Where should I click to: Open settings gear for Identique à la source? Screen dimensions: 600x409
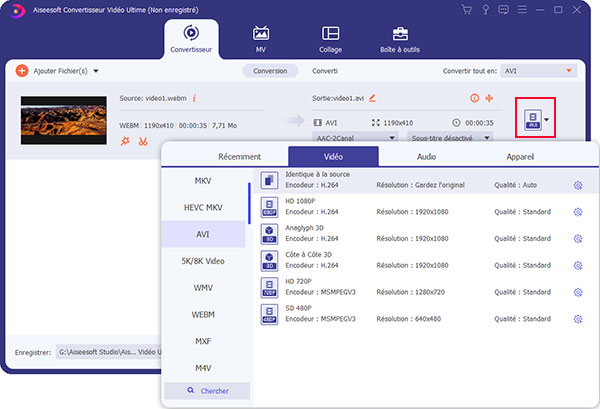(x=577, y=185)
